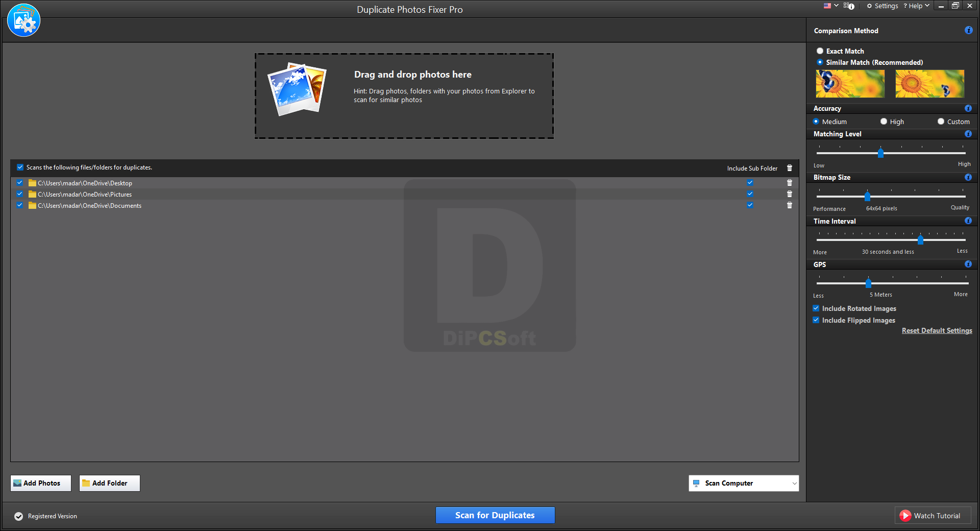This screenshot has height=531, width=980.
Task: Uncheck the Pictures folder row checkbox
Action: point(19,194)
